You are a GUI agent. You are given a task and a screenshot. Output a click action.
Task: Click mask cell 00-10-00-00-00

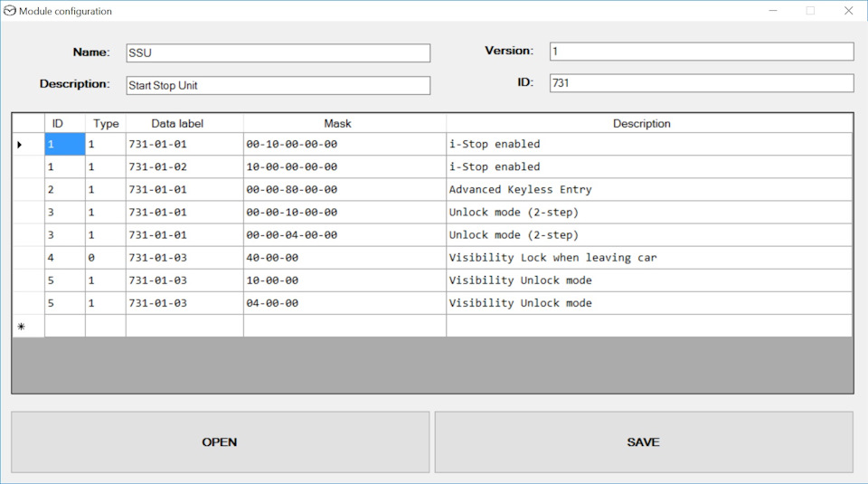click(344, 144)
